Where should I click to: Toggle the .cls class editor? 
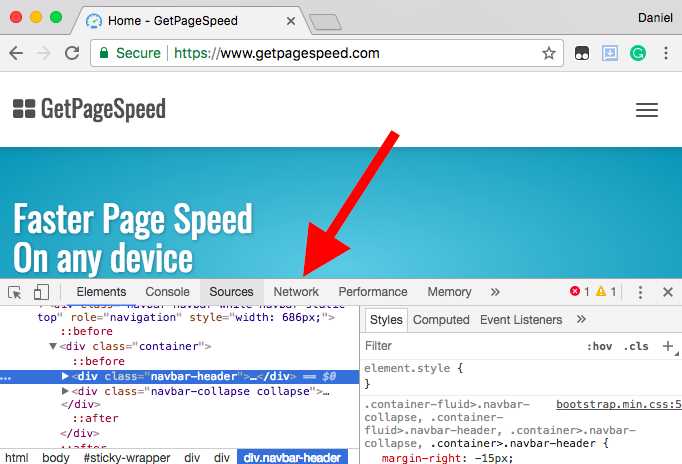point(636,346)
